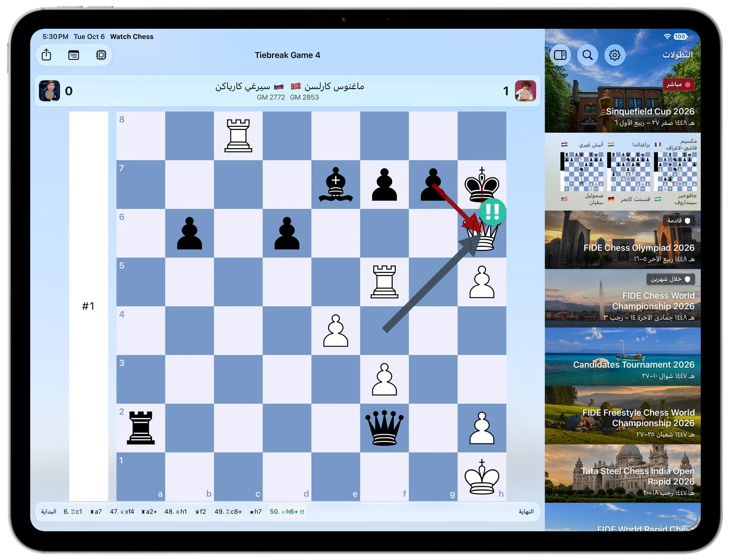Click the evaluation bar showing #1
The image size is (731, 560).
point(89,306)
